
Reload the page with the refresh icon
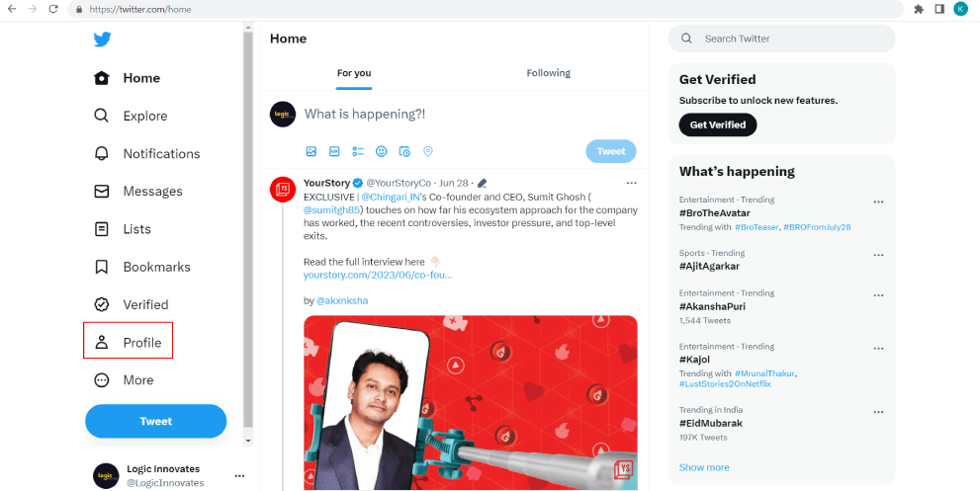[x=53, y=9]
